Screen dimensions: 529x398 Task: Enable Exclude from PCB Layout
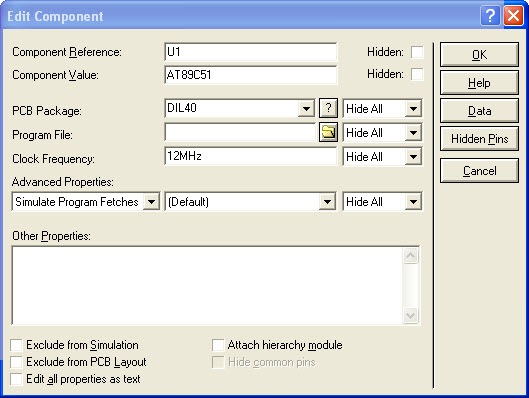(x=16, y=362)
